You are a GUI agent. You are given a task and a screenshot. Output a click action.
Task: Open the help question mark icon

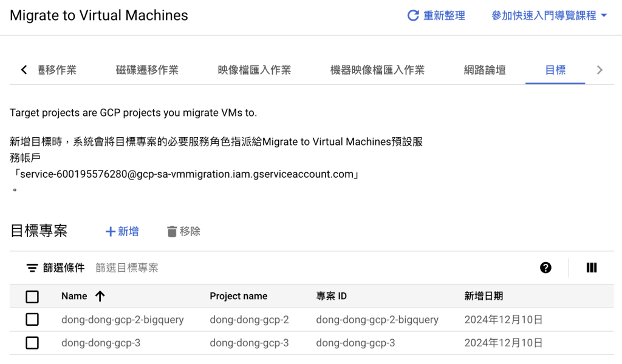point(545,268)
